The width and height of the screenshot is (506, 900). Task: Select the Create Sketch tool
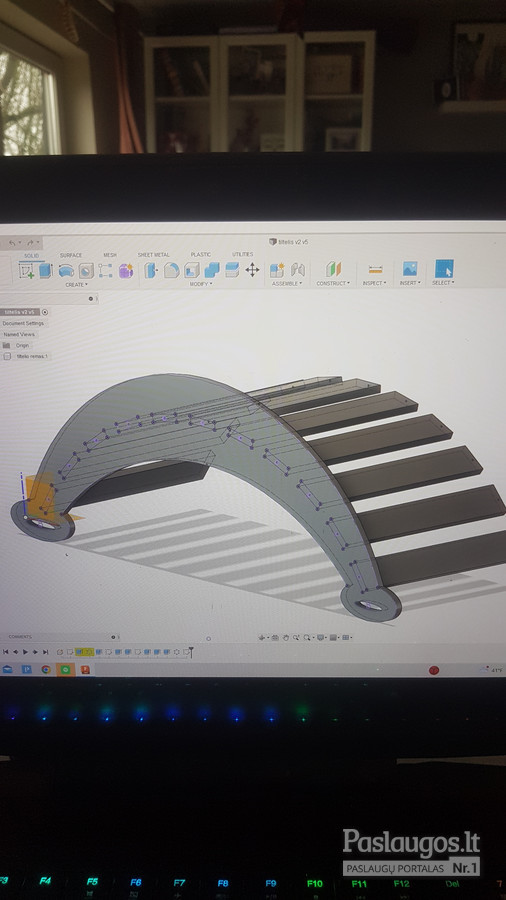click(26, 270)
